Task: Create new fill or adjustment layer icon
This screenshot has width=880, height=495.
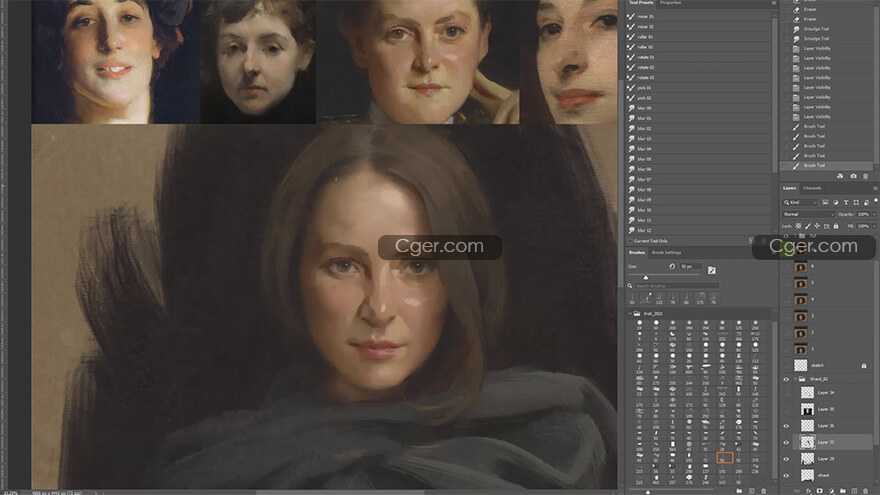Action: point(832,491)
